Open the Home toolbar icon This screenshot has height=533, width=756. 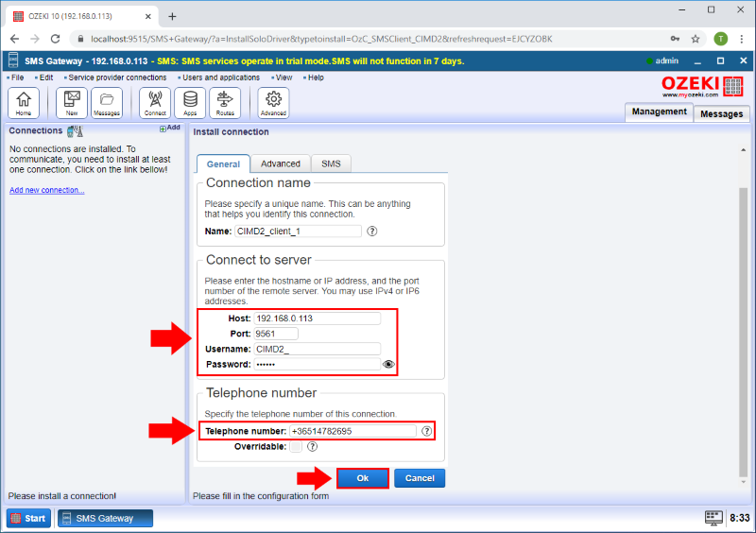[x=23, y=103]
